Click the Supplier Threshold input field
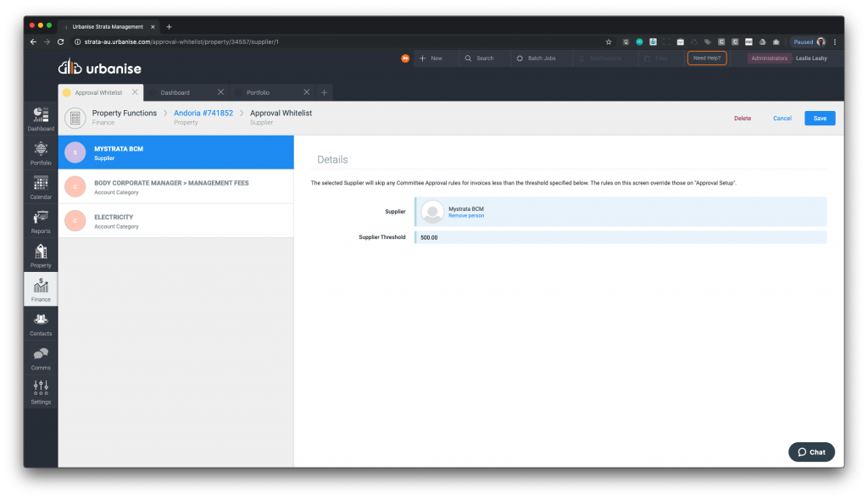The height and width of the screenshot is (499, 868). click(620, 237)
